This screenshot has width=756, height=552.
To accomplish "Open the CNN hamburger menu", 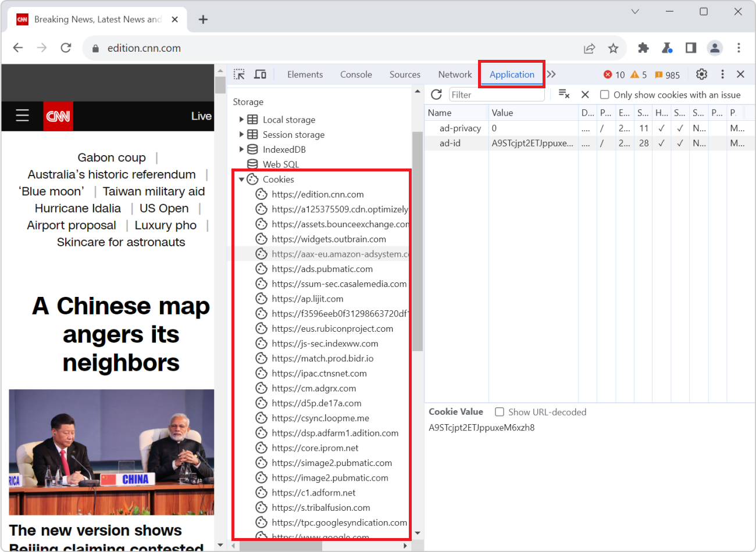I will (x=22, y=116).
